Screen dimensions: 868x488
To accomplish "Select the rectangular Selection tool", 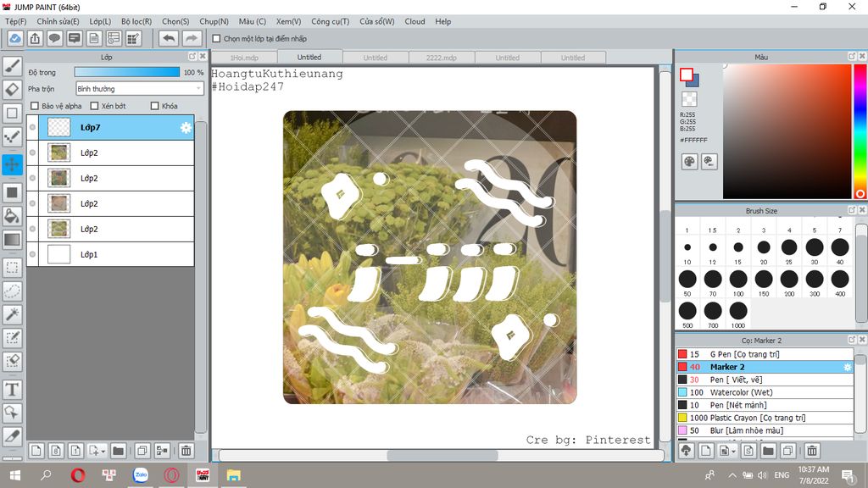I will coord(12,268).
